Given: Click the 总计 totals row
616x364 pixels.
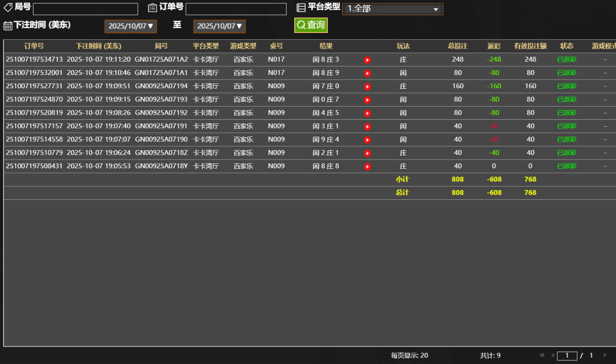Looking at the screenshot, I should [403, 193].
